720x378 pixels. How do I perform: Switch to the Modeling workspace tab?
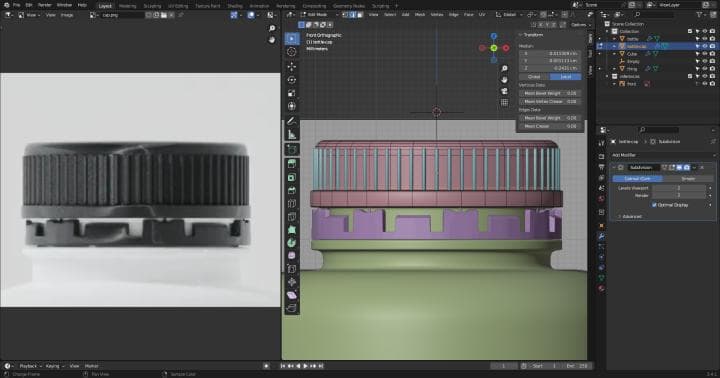127,6
